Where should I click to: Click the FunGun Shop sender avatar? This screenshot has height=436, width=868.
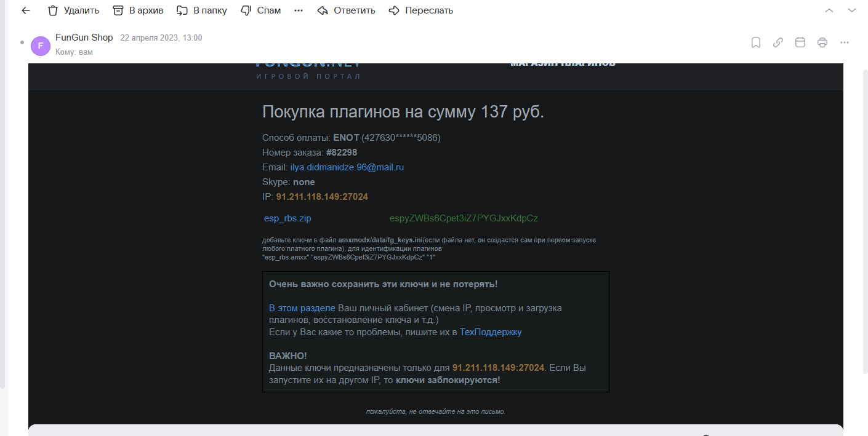pyautogui.click(x=41, y=46)
